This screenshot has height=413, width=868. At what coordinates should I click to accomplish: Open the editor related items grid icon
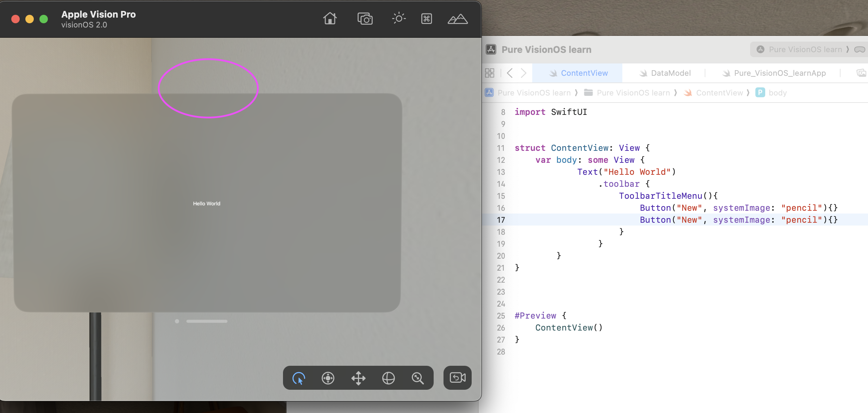[x=490, y=73]
